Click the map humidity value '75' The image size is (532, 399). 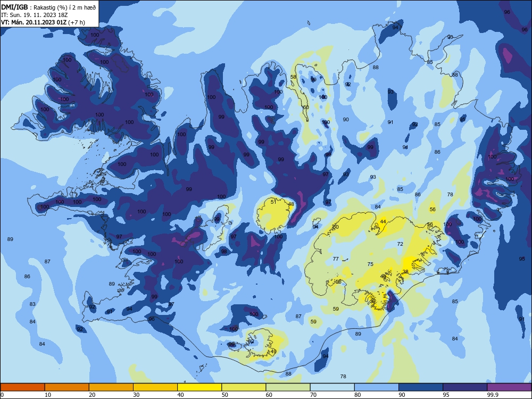pyautogui.click(x=370, y=264)
